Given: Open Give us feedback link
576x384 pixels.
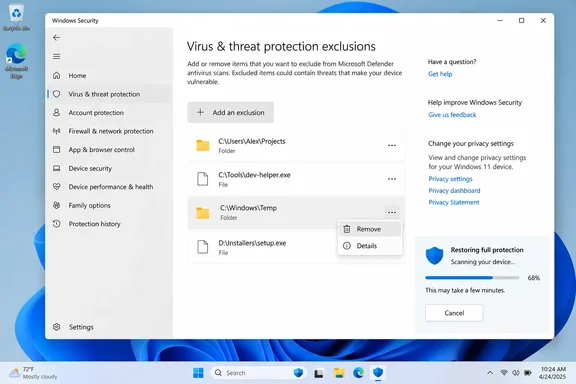Looking at the screenshot, I should tap(452, 115).
